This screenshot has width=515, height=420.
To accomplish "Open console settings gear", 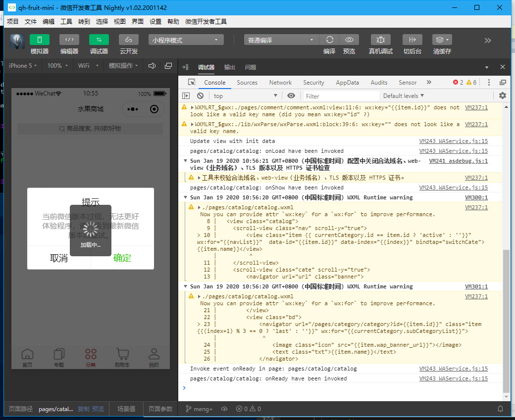I will point(503,95).
